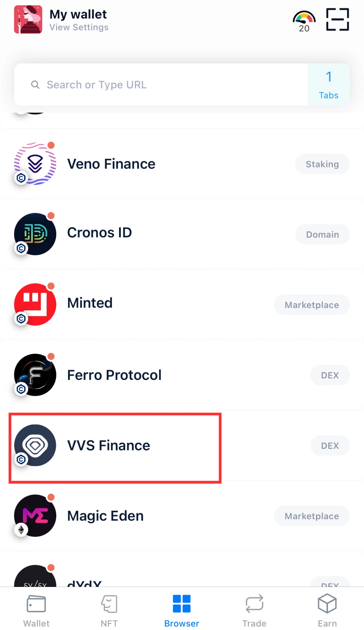Image resolution: width=364 pixels, height=630 pixels.
Task: Tap the wallet avatar picture
Action: 28,19
